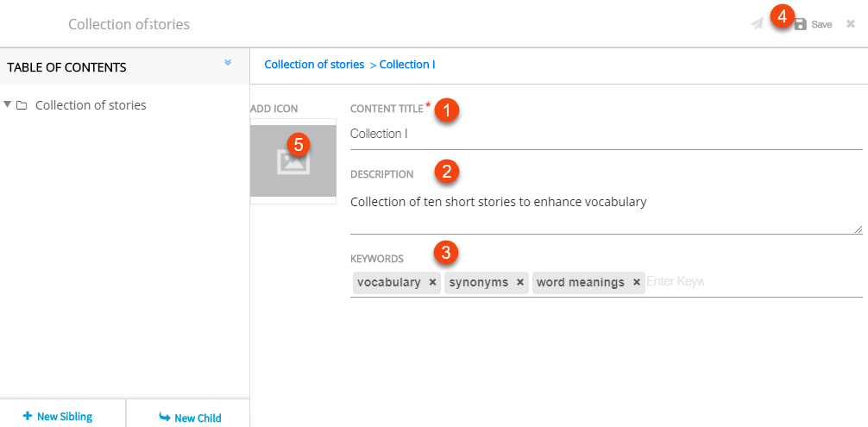Collapse the Table of Contents panel chevron
This screenshot has height=427, width=868.
click(x=228, y=63)
